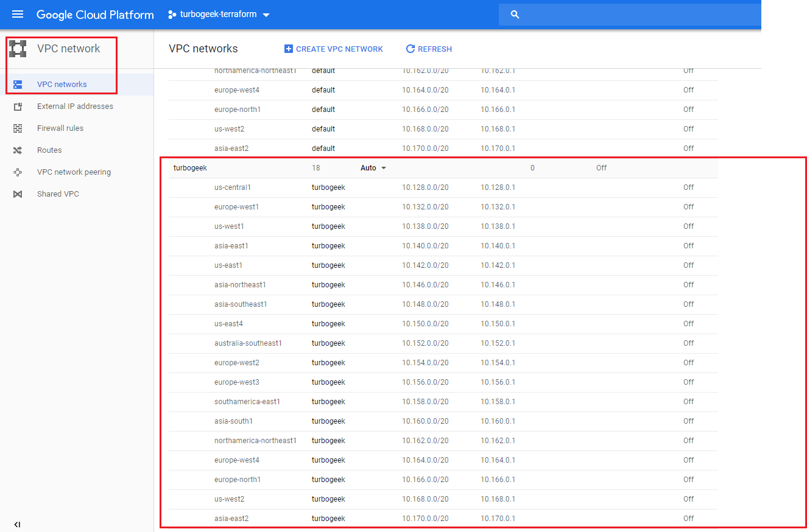The width and height of the screenshot is (807, 532).
Task: Click southamerica-east1 region name
Action: 247,402
